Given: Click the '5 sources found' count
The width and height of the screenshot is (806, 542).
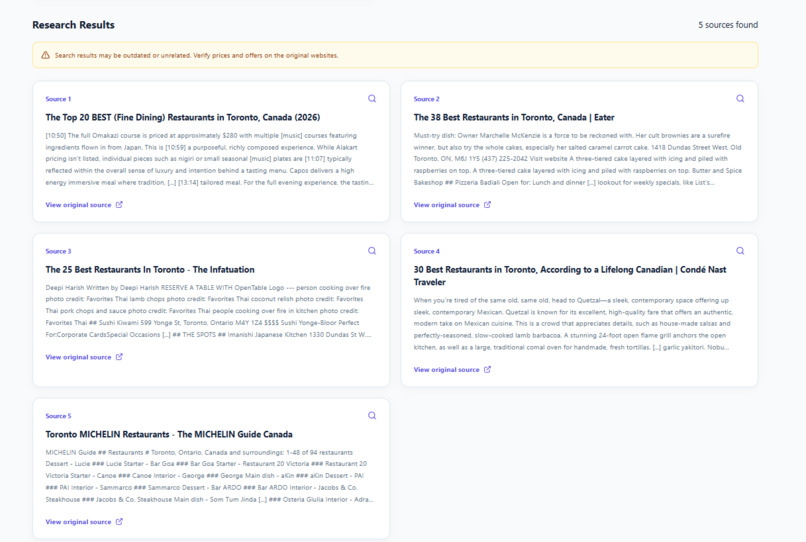Looking at the screenshot, I should [x=728, y=25].
